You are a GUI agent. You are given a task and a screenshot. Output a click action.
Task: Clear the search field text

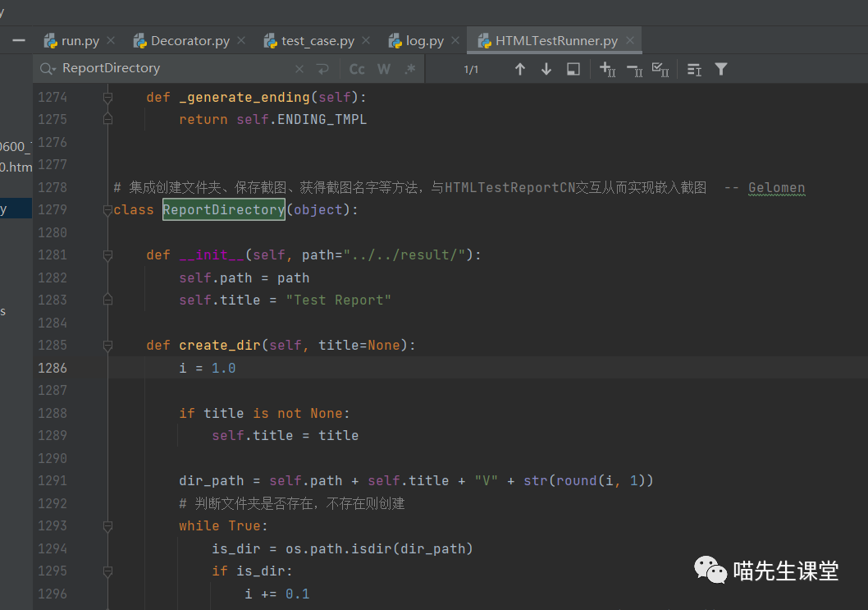pyautogui.click(x=299, y=69)
